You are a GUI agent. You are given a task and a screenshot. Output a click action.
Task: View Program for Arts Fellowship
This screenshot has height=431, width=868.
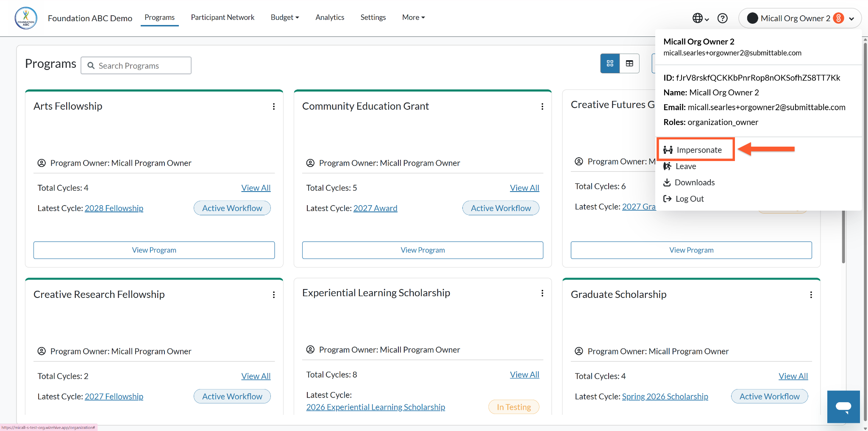(154, 250)
